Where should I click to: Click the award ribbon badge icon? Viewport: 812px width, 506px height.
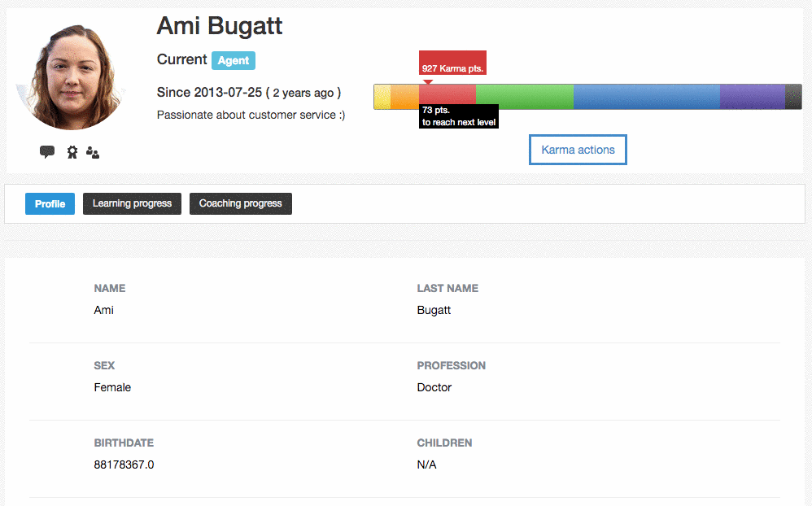point(72,152)
